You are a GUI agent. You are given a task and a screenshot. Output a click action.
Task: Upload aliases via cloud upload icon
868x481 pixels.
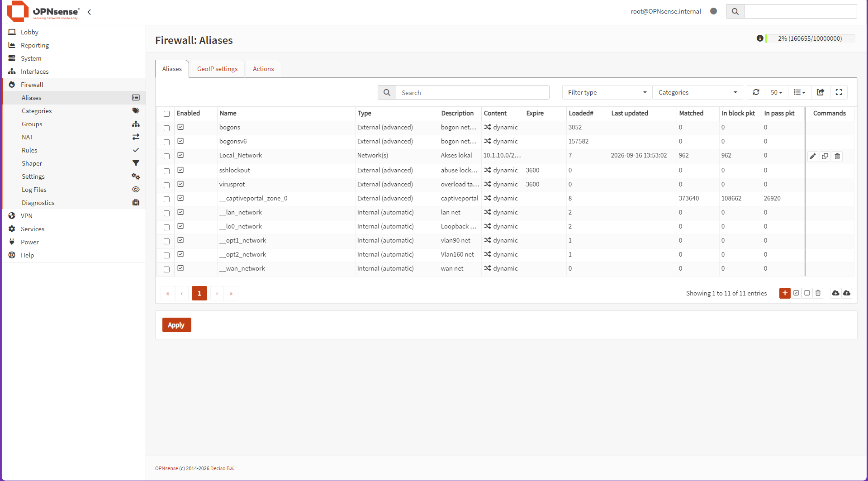pyautogui.click(x=847, y=293)
